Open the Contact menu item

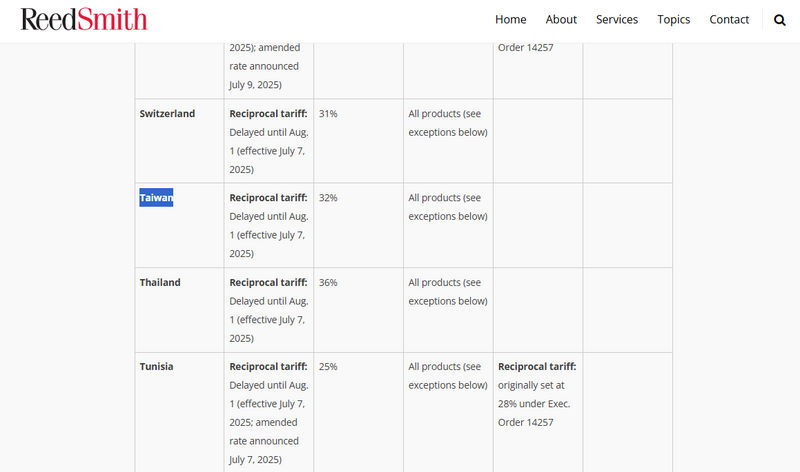point(729,19)
